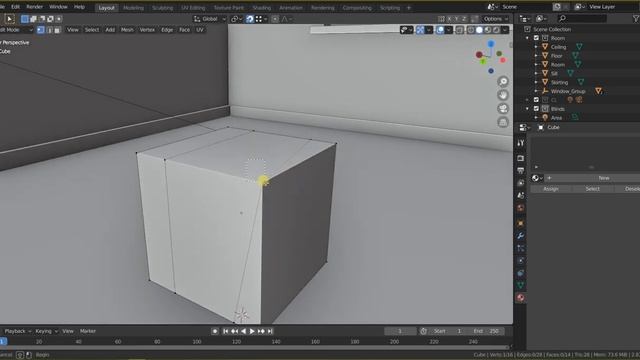Image resolution: width=640 pixels, height=360 pixels.
Task: Click the zoom magnifier icon in viewport
Action: (503, 82)
